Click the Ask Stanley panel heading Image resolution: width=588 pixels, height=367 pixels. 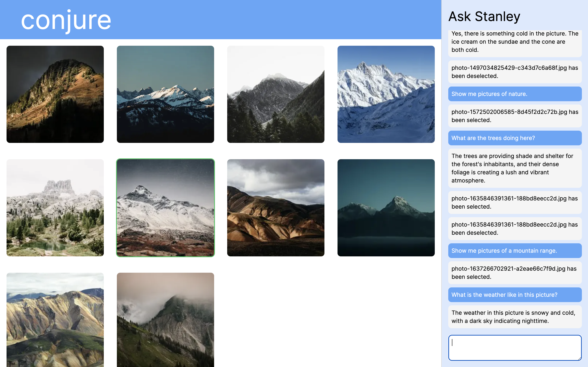click(x=484, y=17)
